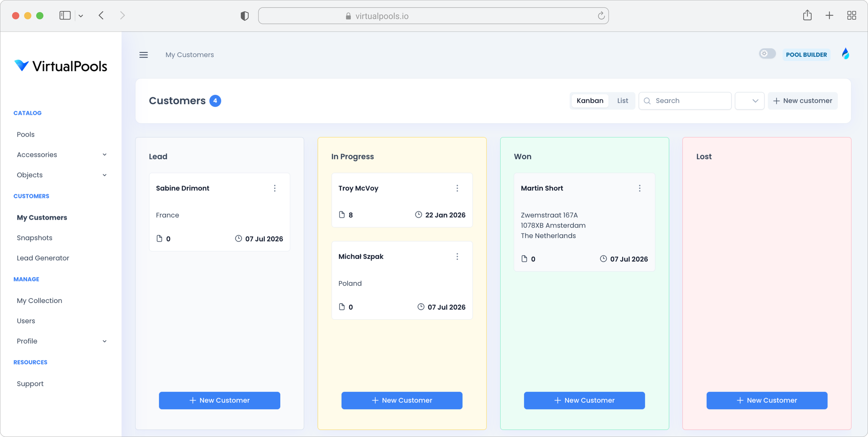The image size is (868, 437).
Task: Click the browser share icon
Action: click(x=807, y=15)
